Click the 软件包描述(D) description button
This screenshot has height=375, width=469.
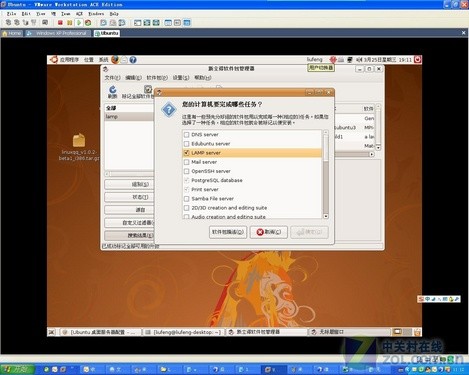[228, 232]
